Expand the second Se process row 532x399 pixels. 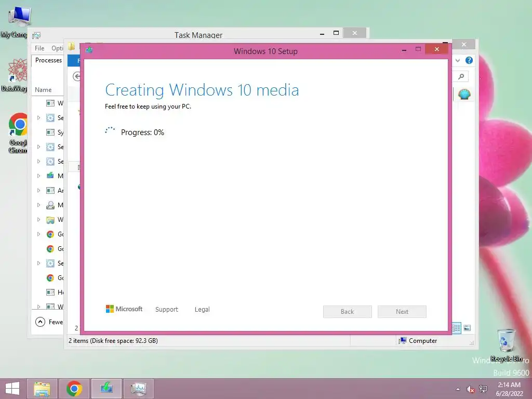click(38, 147)
